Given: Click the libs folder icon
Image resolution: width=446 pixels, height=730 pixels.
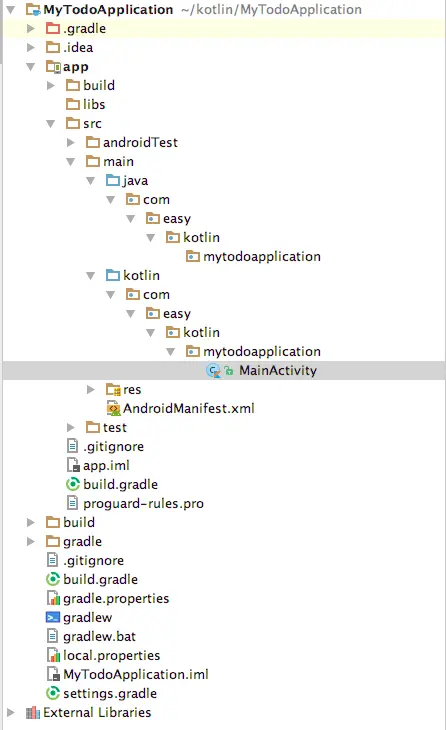Looking at the screenshot, I should click(73, 104).
